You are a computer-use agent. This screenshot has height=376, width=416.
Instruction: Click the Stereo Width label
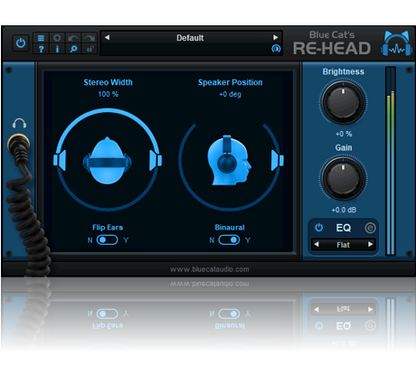(x=108, y=82)
